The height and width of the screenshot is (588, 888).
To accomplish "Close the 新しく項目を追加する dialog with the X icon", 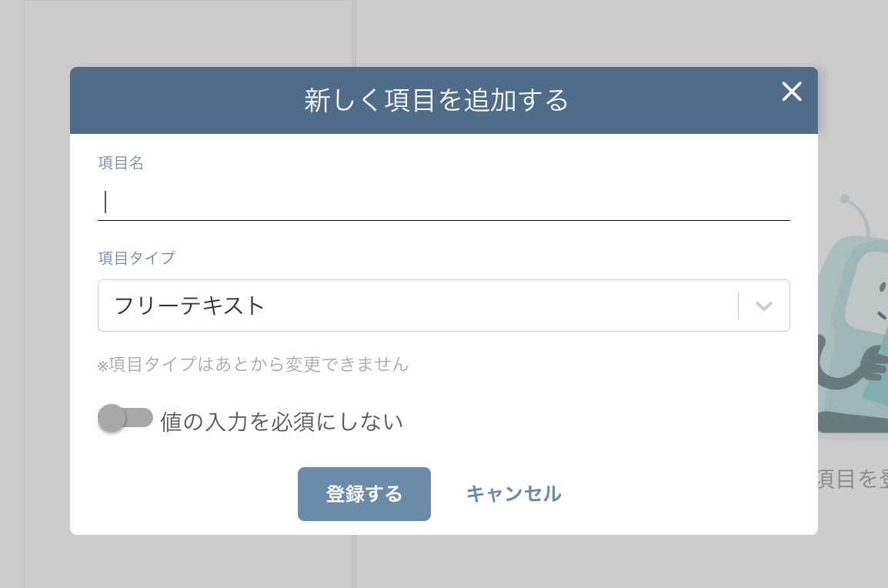I will tap(791, 92).
